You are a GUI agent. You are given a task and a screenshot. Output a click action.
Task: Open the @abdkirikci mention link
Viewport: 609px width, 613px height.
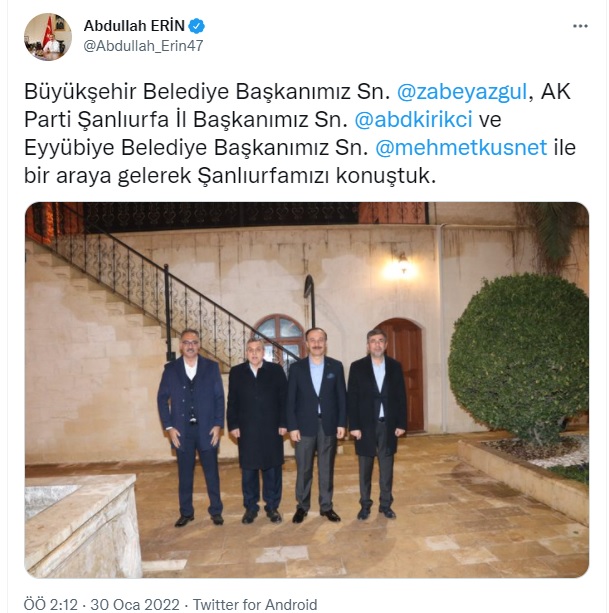[414, 120]
